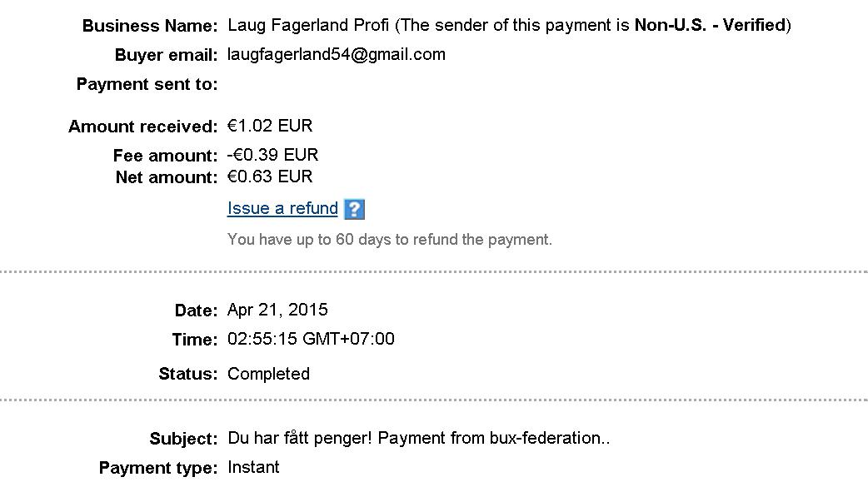
Task: Click the 02:55:15 GMT+07:00 time value
Action: [x=311, y=339]
